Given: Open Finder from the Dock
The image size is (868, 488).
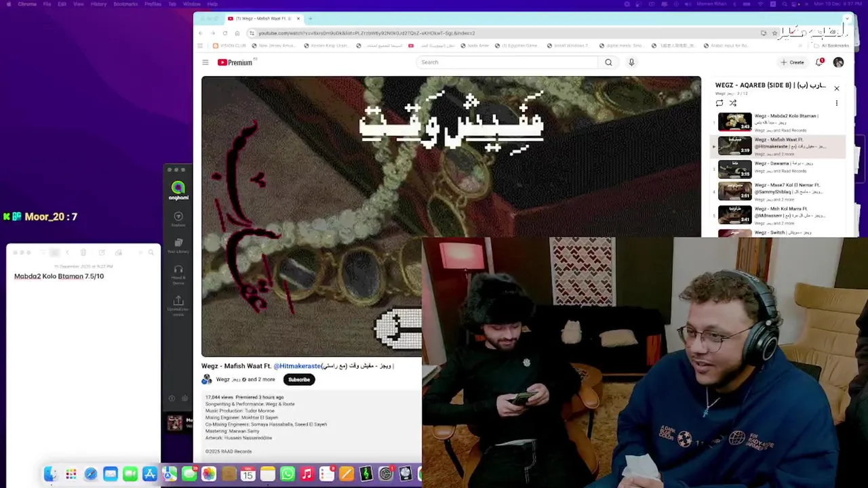Looking at the screenshot, I should tap(51, 474).
